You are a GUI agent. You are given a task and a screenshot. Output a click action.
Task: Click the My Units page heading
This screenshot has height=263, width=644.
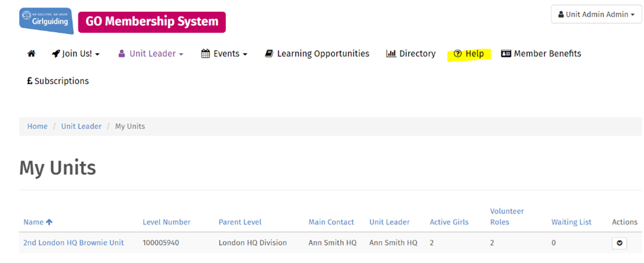[58, 168]
